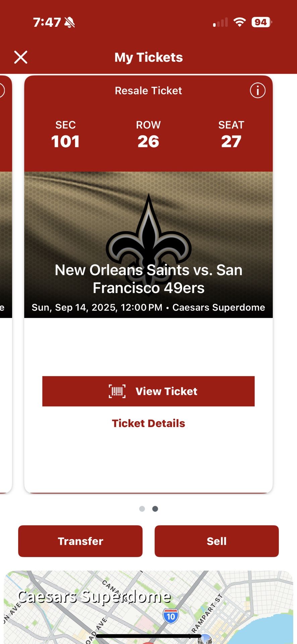Tap the Resale Ticket header banner

click(148, 91)
